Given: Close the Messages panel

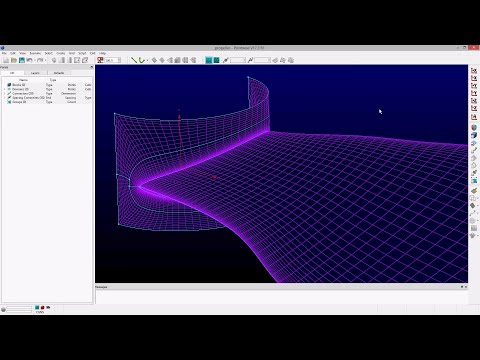Looking at the screenshot, I should [x=466, y=287].
